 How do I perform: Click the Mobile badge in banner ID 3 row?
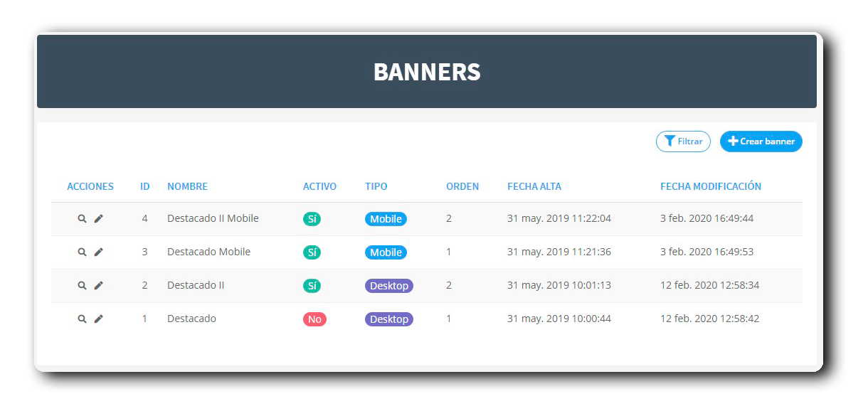click(386, 252)
